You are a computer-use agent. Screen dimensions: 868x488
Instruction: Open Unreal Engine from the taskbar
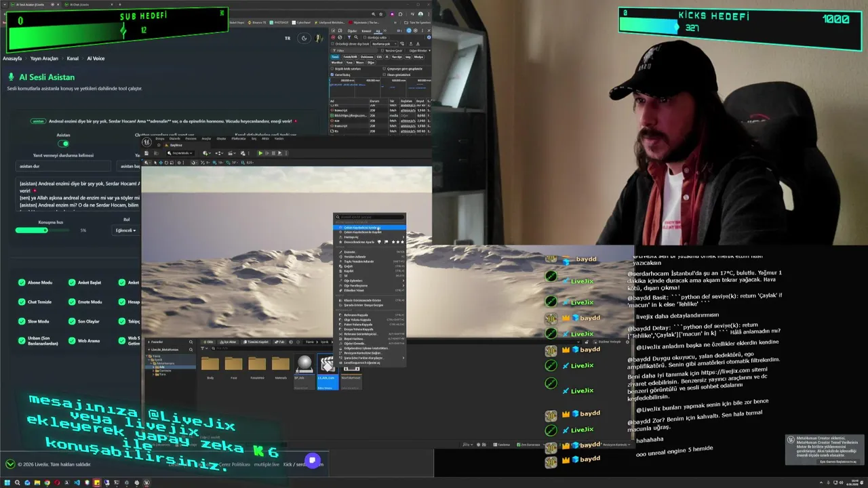(146, 483)
